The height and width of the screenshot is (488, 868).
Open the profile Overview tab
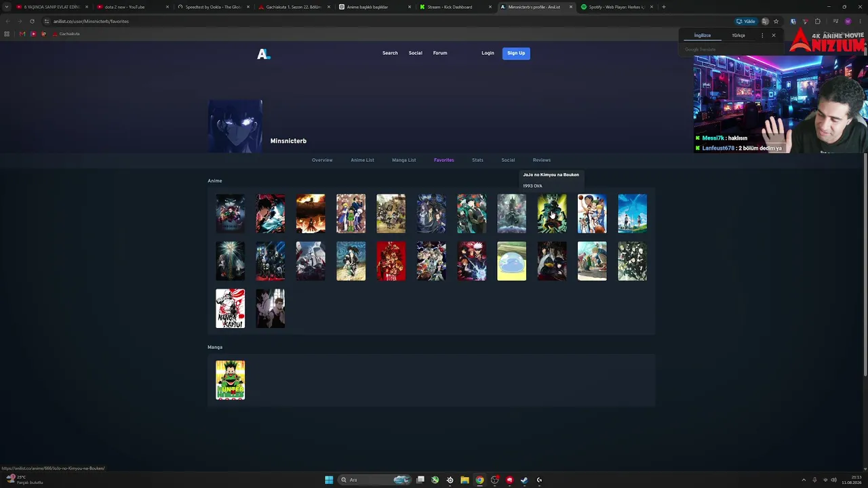click(322, 160)
